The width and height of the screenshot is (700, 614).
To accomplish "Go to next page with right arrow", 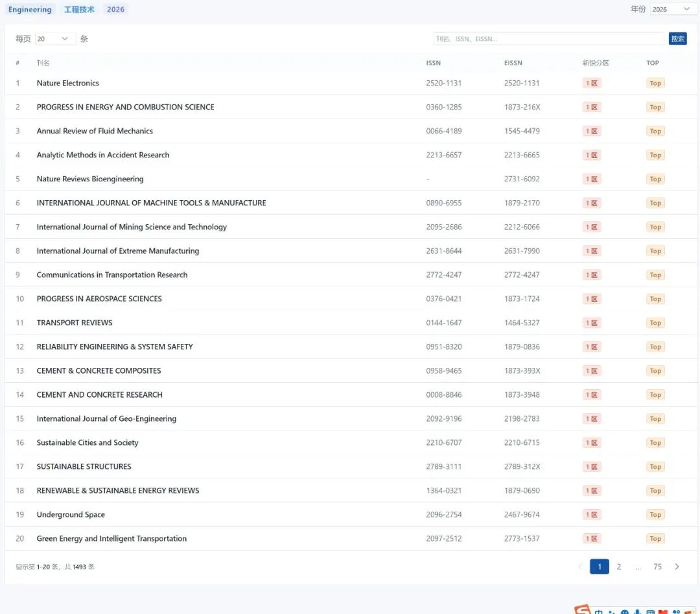I will coord(677,567).
